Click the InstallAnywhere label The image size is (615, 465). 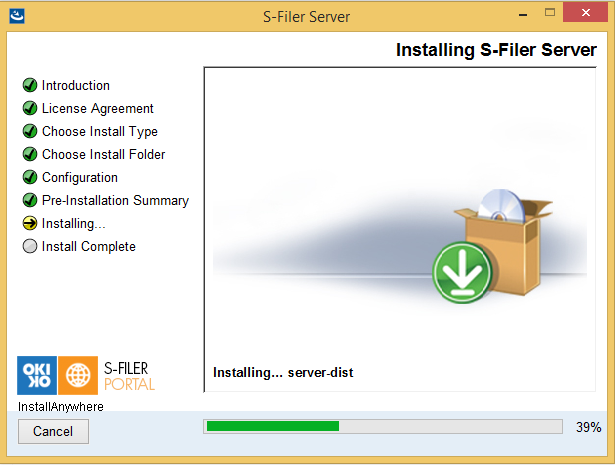pos(61,407)
